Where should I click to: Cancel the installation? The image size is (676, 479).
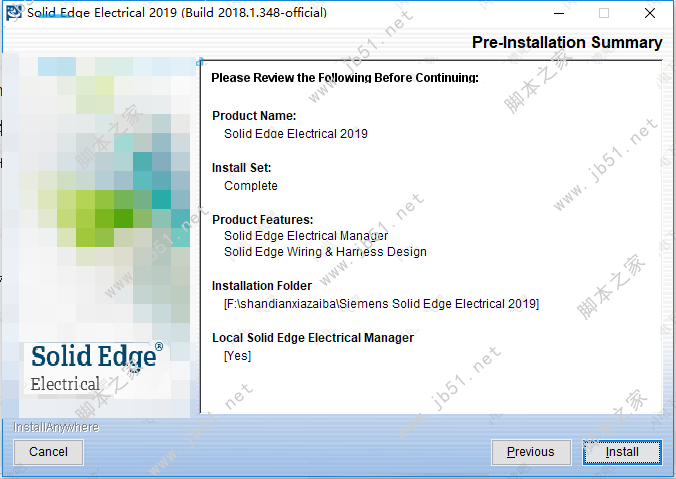tap(48, 452)
